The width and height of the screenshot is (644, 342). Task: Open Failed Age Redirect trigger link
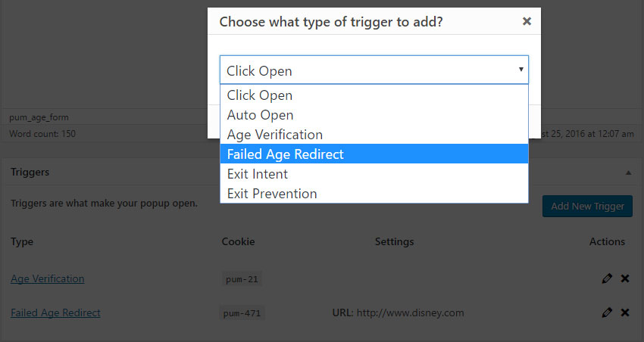[x=55, y=312]
